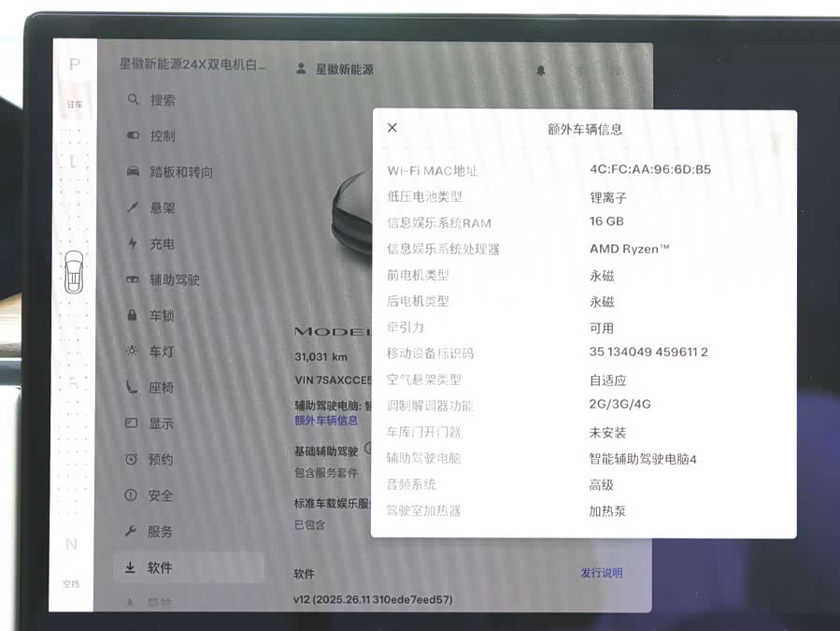
Task: Tap the 星徽新能源 driver profile icon
Action: tap(301, 69)
